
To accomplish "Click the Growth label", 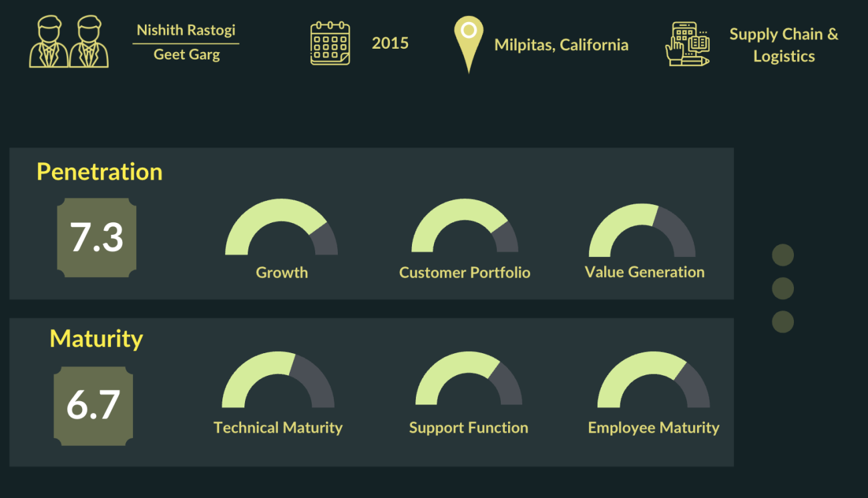I will [282, 272].
